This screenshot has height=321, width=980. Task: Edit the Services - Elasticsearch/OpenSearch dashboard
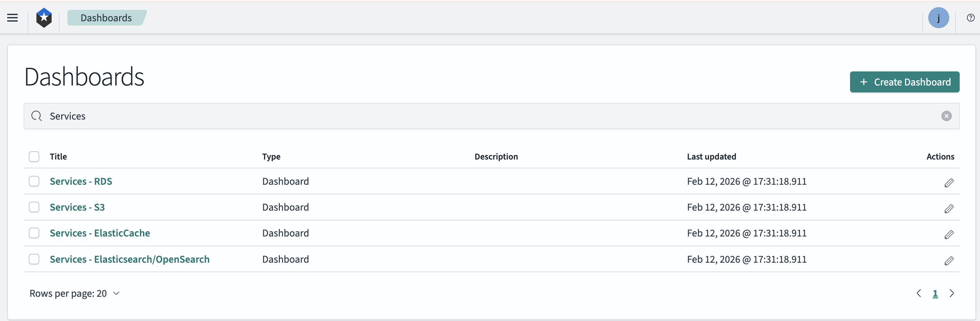(949, 261)
